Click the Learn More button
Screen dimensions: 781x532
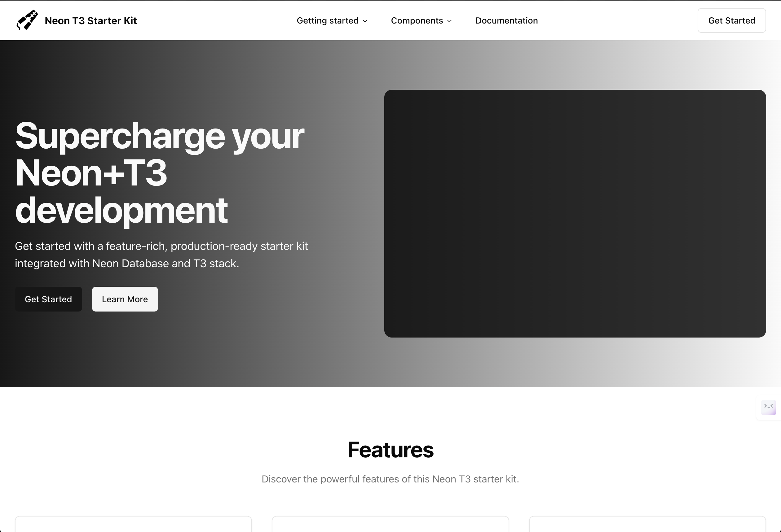click(125, 299)
